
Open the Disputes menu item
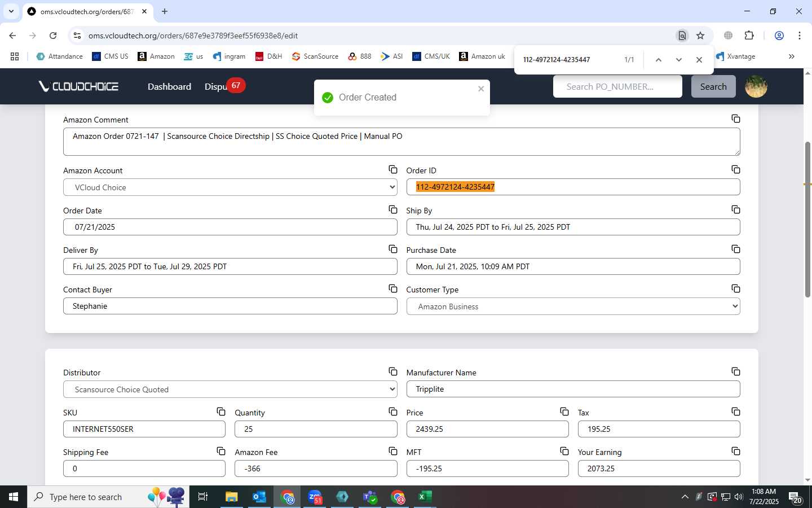216,86
